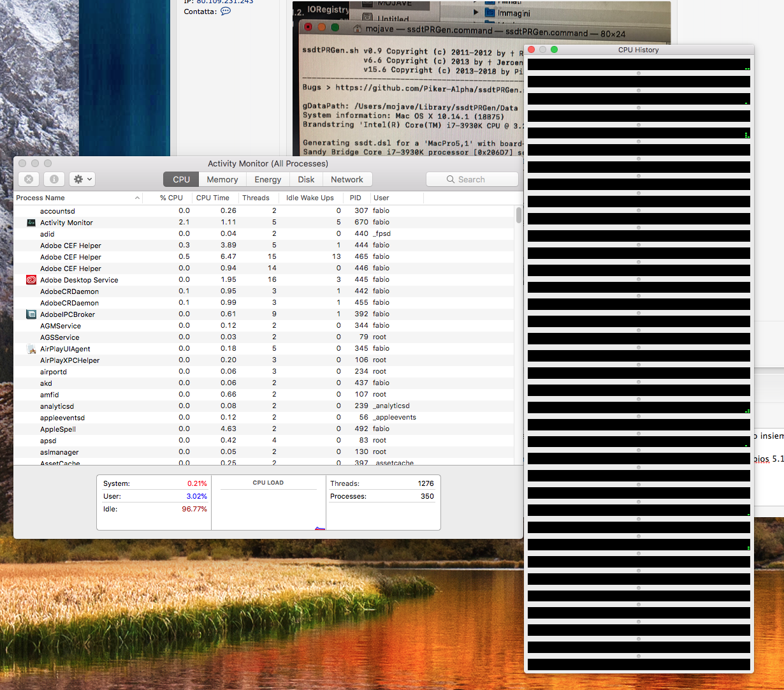Click the top graph in CPU History
The height and width of the screenshot is (690, 784).
(x=639, y=64)
